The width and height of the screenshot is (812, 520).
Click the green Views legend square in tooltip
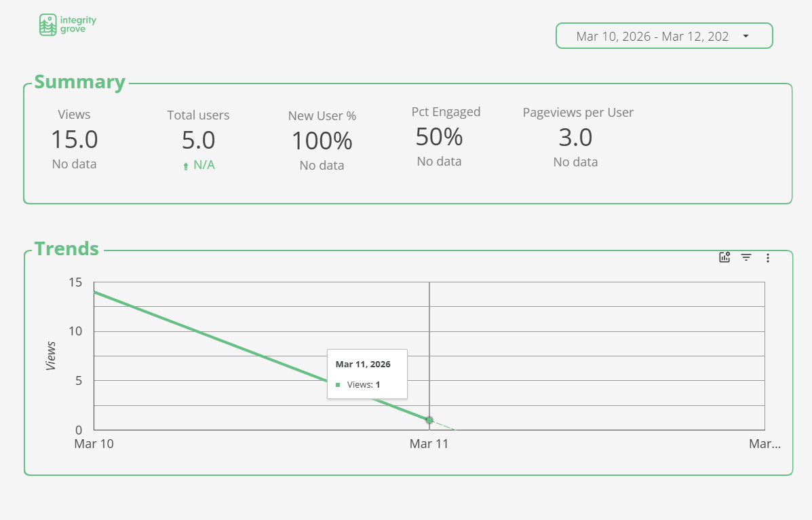pos(338,385)
